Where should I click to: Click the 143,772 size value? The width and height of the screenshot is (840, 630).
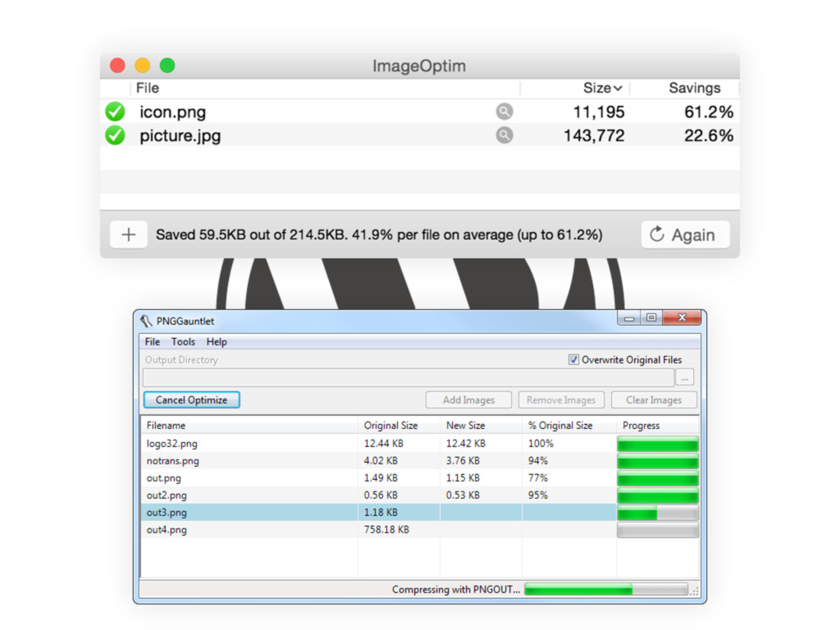pyautogui.click(x=594, y=135)
